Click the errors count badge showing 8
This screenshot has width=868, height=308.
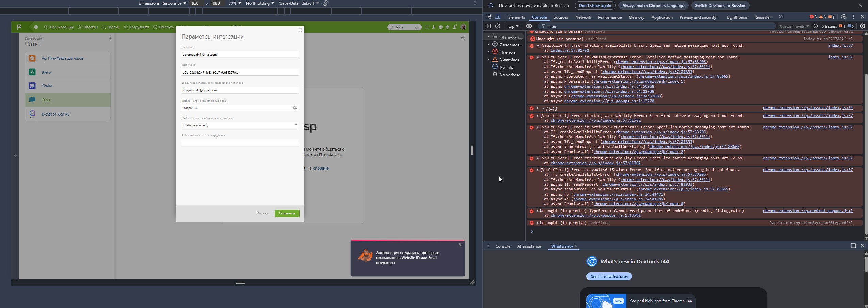pyautogui.click(x=813, y=17)
